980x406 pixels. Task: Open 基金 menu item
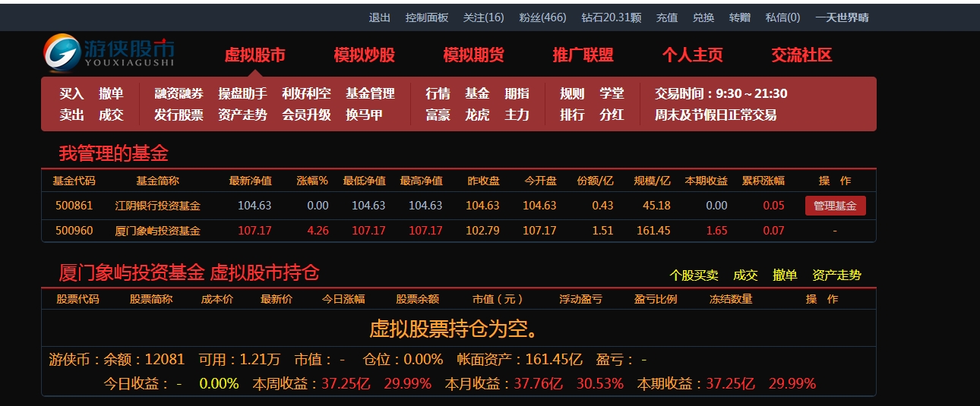click(477, 93)
